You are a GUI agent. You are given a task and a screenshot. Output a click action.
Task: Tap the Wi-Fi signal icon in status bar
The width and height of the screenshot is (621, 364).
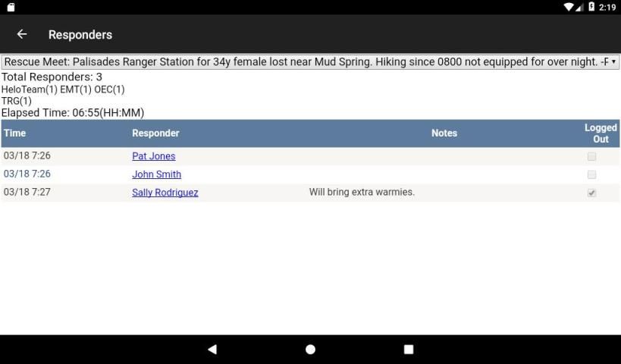pyautogui.click(x=569, y=7)
